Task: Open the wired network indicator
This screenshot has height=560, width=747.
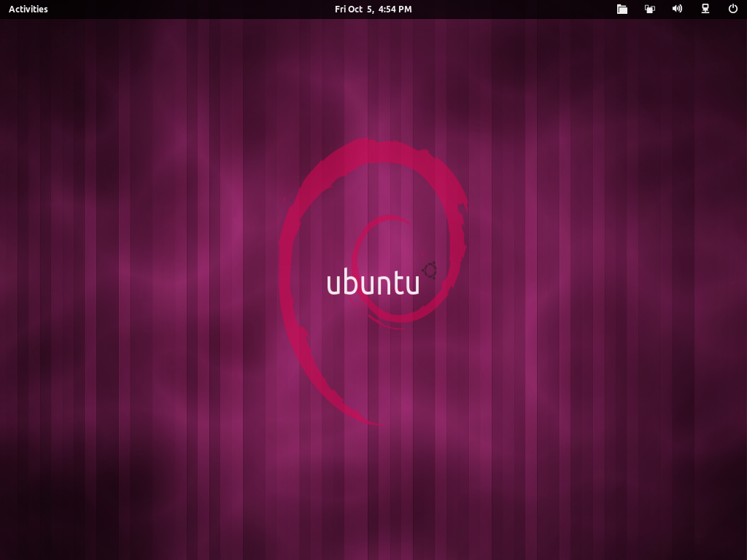Action: pyautogui.click(x=705, y=9)
